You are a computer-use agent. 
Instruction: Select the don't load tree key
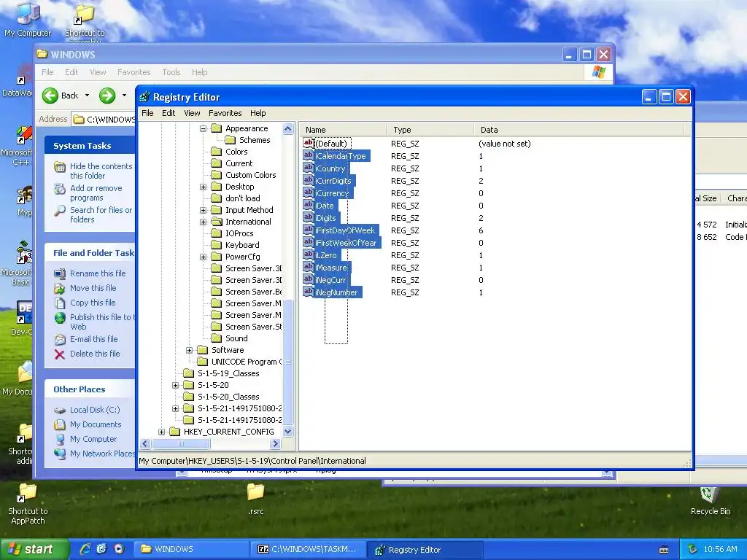[x=242, y=198]
